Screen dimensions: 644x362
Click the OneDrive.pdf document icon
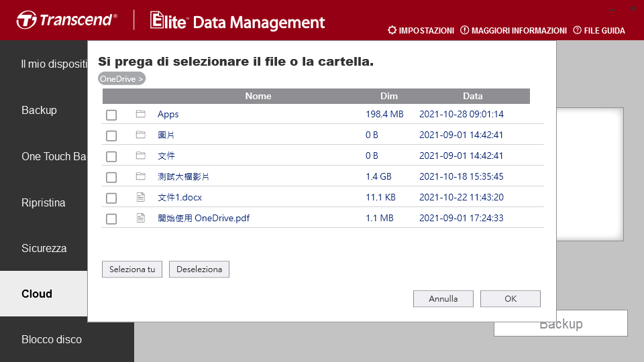[x=141, y=218]
